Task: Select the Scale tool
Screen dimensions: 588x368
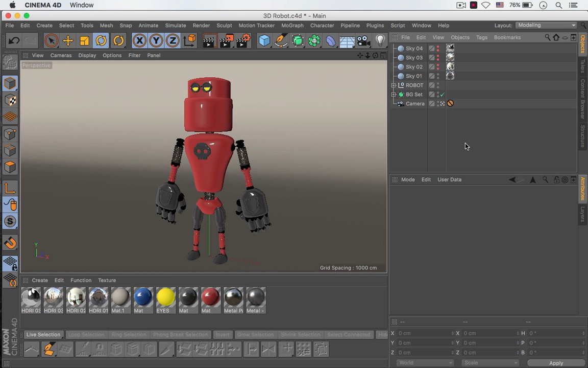Action: tap(85, 41)
